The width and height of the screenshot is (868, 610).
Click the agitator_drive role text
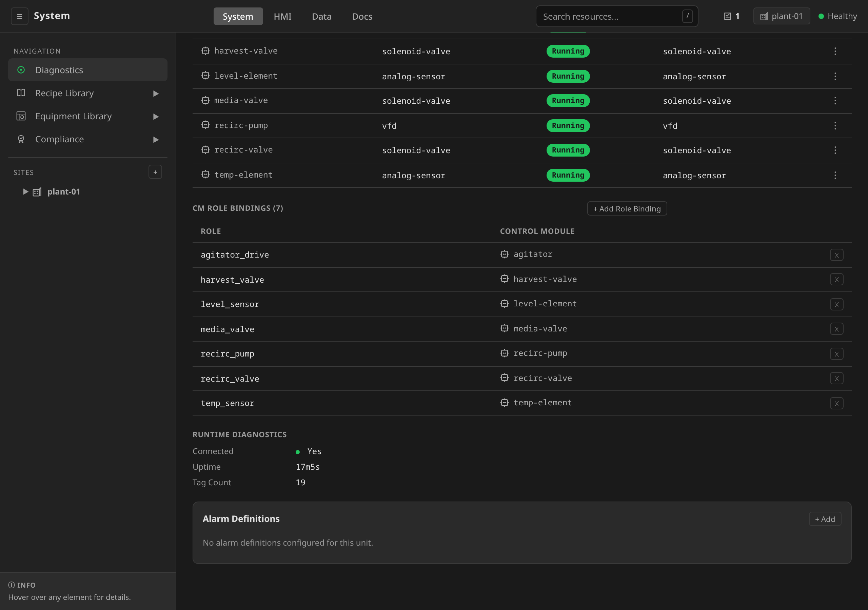coord(235,255)
